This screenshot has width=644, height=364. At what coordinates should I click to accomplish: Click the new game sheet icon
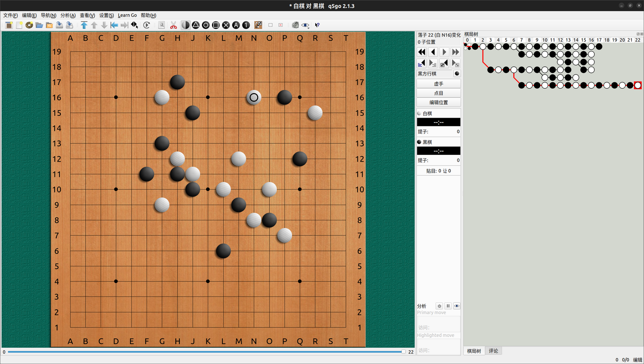pos(19,25)
